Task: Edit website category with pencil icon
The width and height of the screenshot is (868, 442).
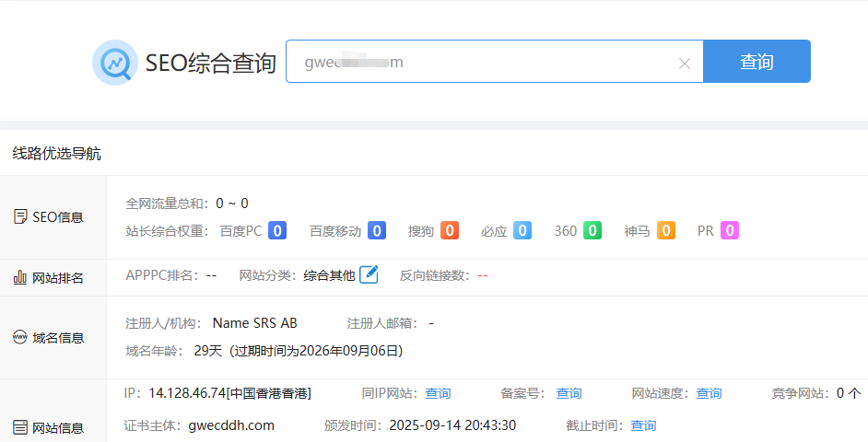Action: [369, 274]
